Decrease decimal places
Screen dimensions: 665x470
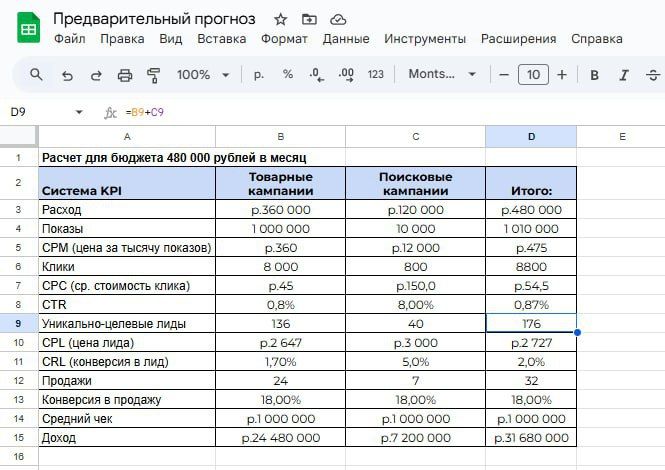317,75
